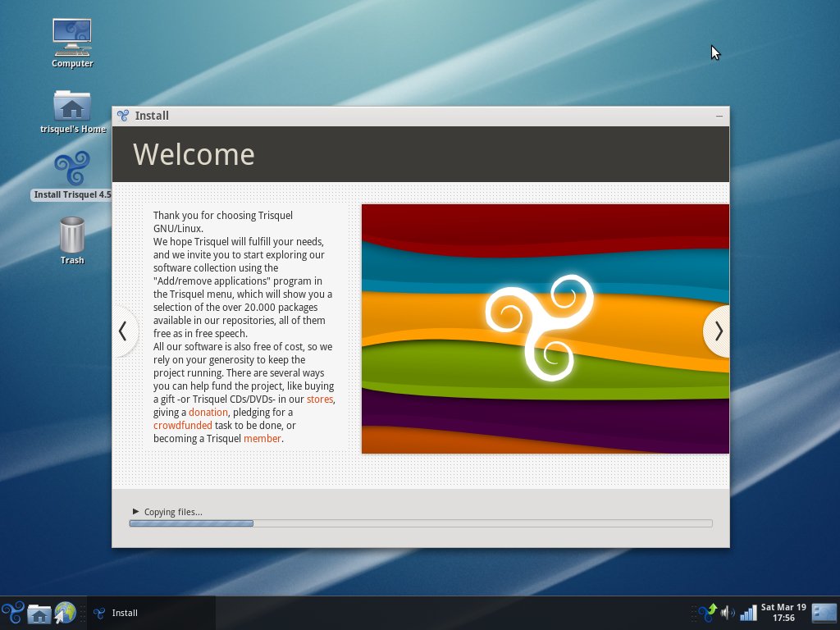Click the Trisquel slideshow image
The image size is (840, 630).
coord(546,329)
